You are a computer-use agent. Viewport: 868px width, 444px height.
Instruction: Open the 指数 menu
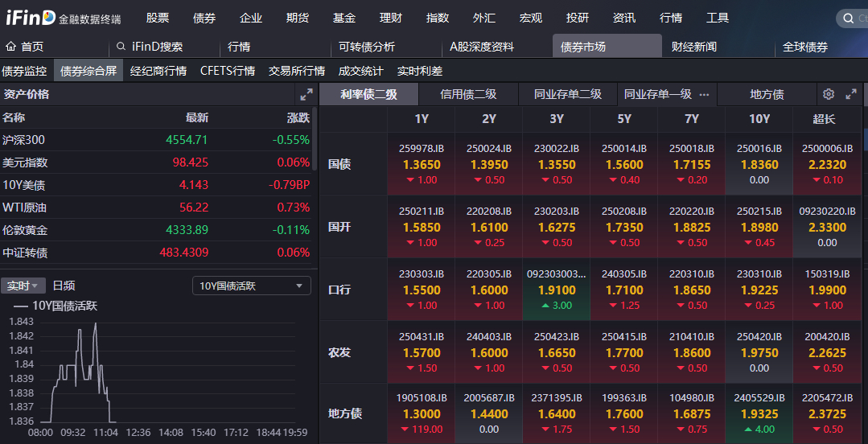coord(438,18)
